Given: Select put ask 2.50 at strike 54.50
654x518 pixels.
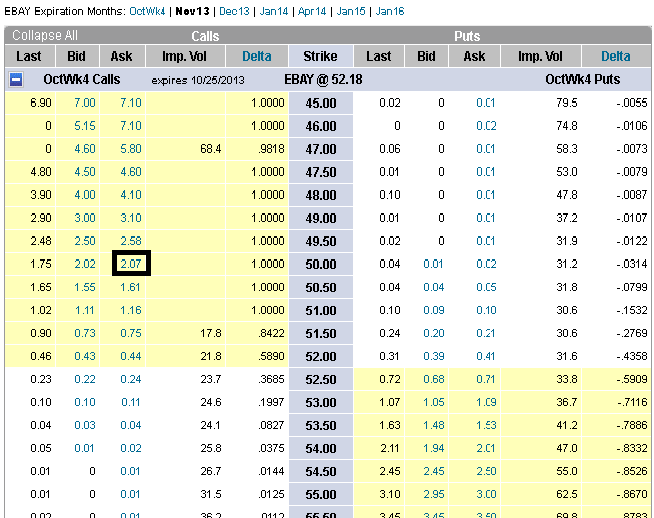Looking at the screenshot, I should click(x=486, y=471).
